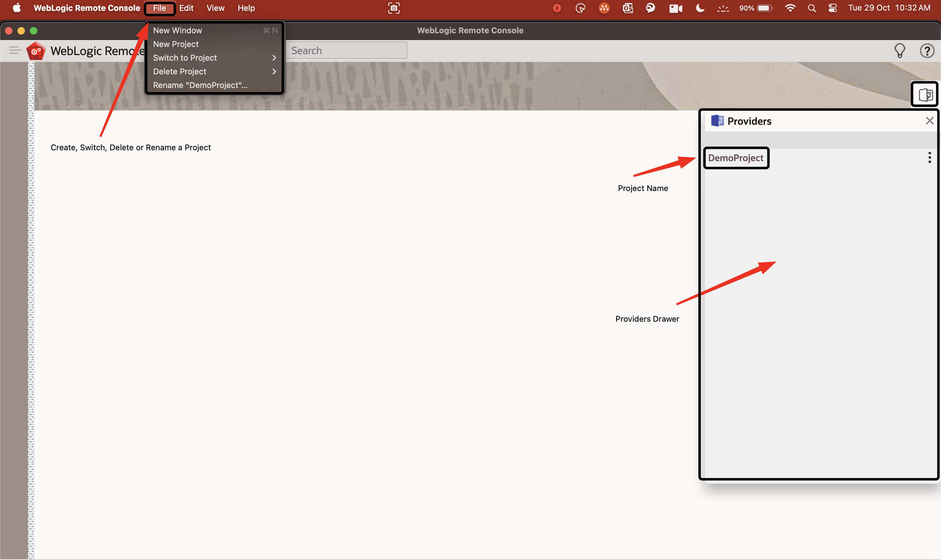The height and width of the screenshot is (560, 941).
Task: Open the Edit menu
Action: 186,8
